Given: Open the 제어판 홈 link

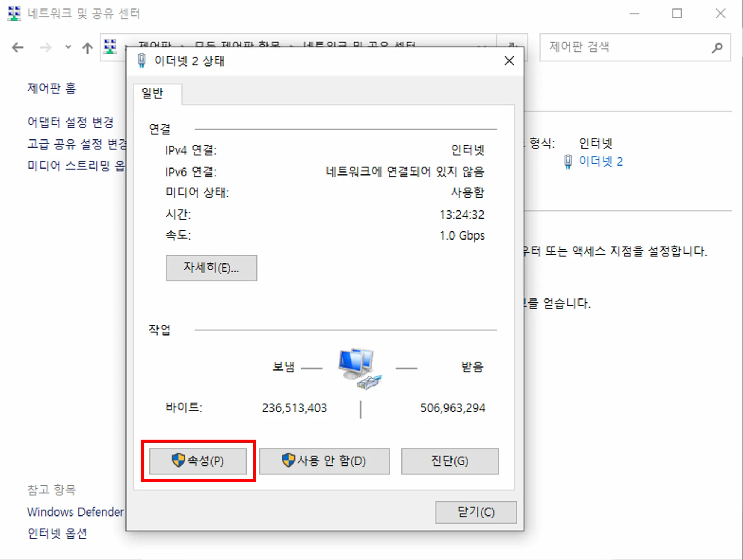Looking at the screenshot, I should (52, 88).
